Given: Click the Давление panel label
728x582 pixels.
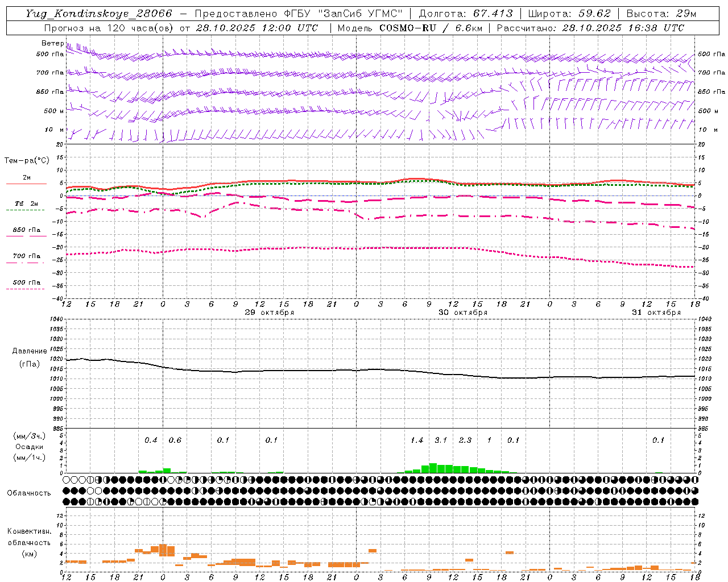Looking at the screenshot, I should [x=29, y=351].
